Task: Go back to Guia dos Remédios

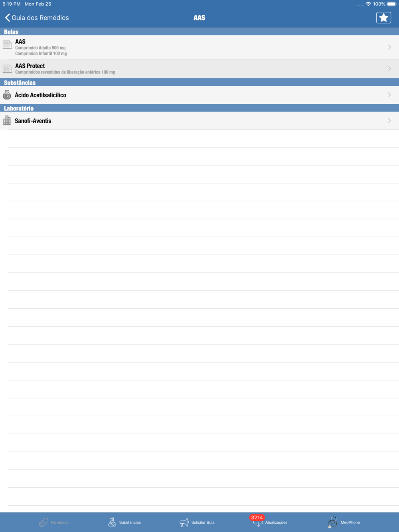Action: 37,18
